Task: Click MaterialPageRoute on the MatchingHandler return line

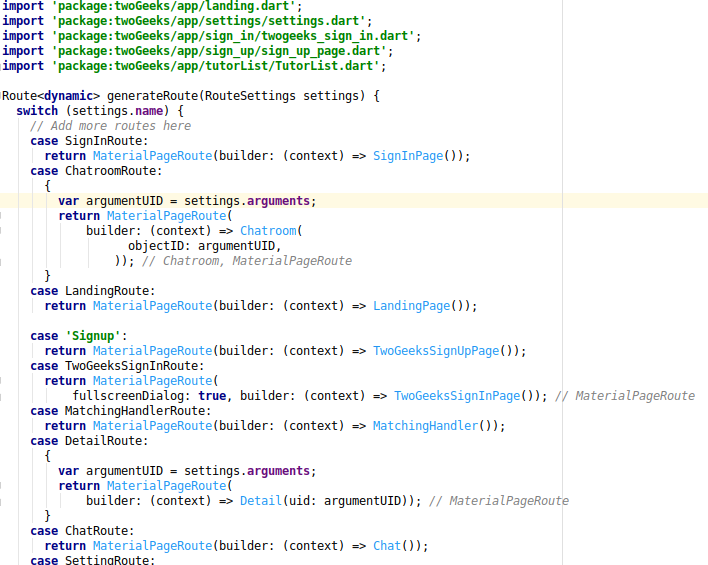Action: point(152,425)
